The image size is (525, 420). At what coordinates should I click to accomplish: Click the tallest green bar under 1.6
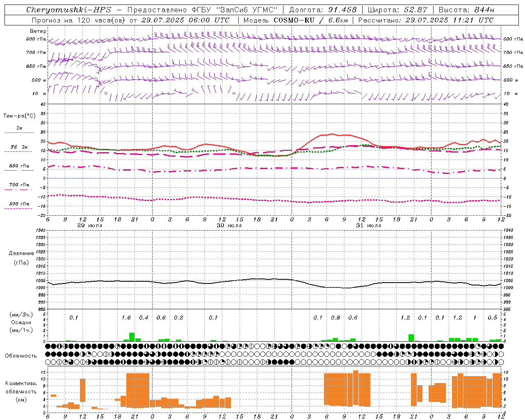click(x=132, y=337)
